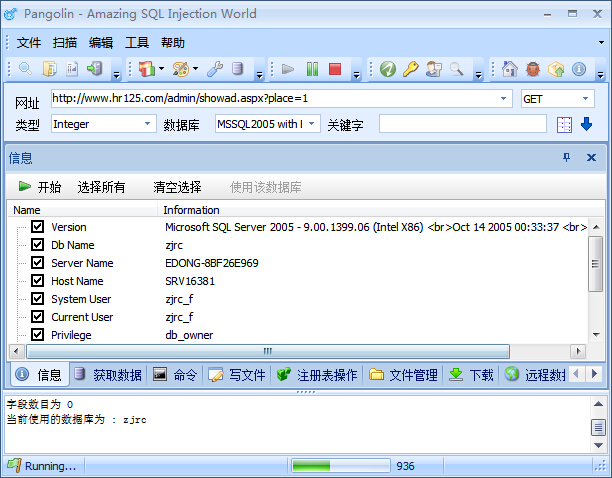612x478 pixels.
Task: Switch to the 文件管理 tab
Action: [x=403, y=375]
